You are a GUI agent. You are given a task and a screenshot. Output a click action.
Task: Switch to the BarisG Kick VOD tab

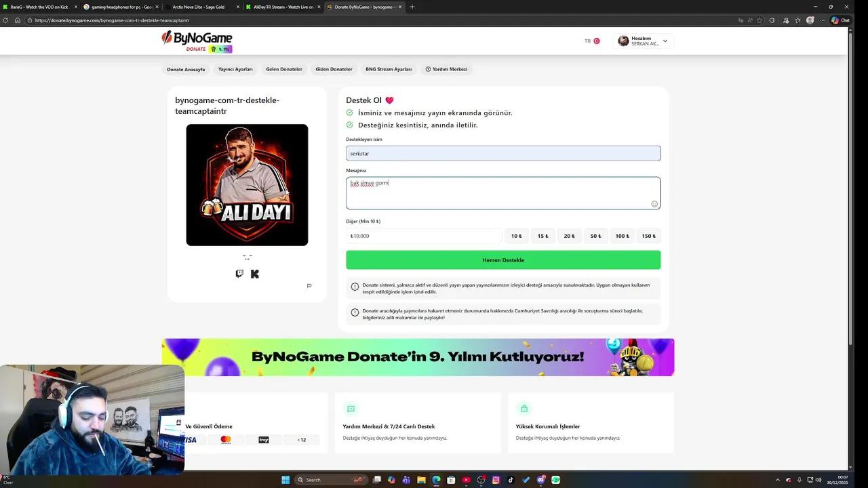point(39,7)
